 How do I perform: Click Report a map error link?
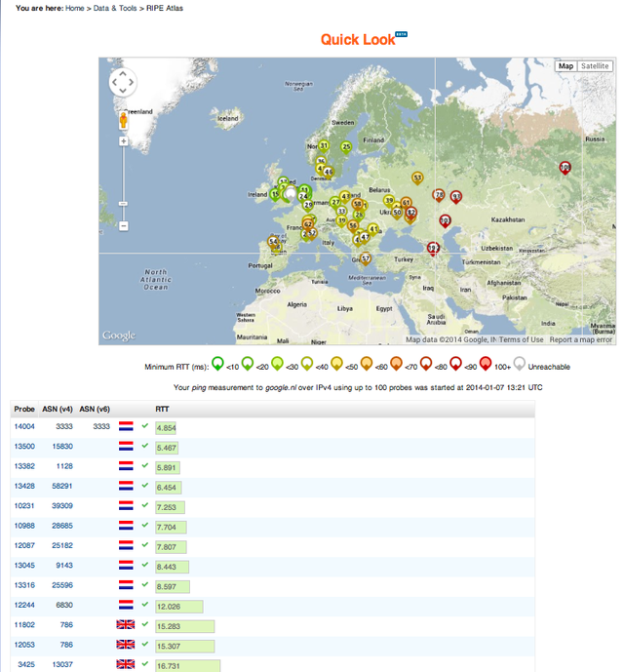[581, 339]
